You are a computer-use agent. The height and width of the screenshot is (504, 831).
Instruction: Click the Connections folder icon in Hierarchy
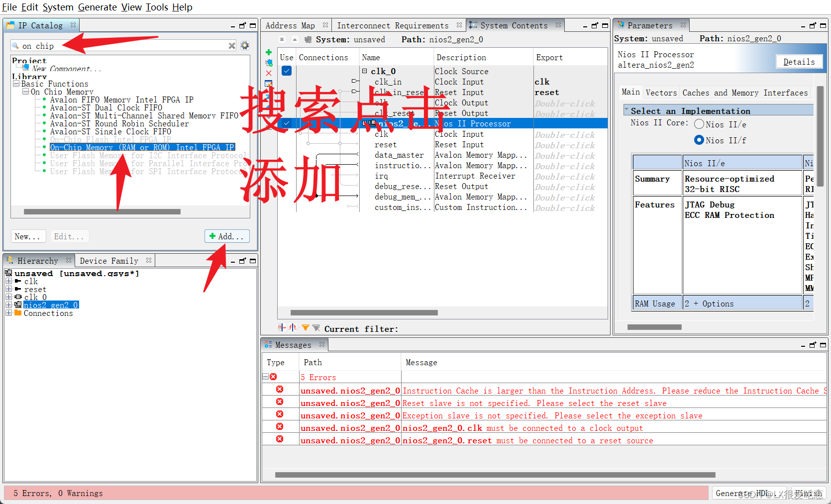[18, 313]
